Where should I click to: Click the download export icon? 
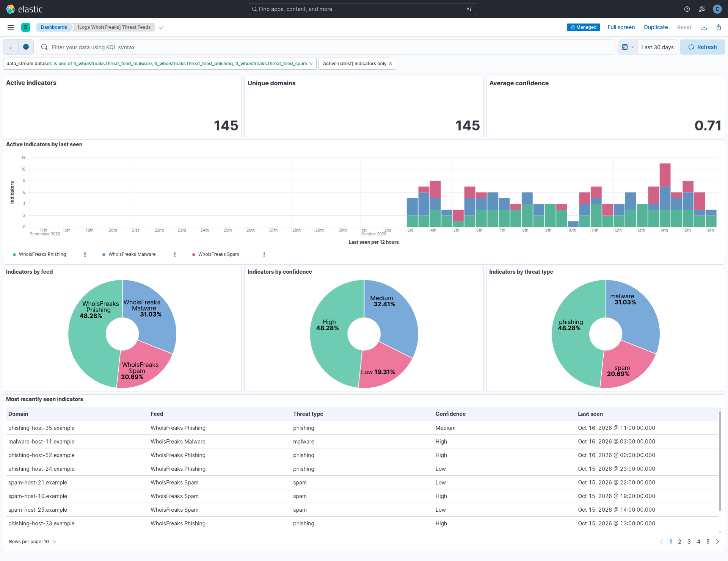[x=704, y=27]
